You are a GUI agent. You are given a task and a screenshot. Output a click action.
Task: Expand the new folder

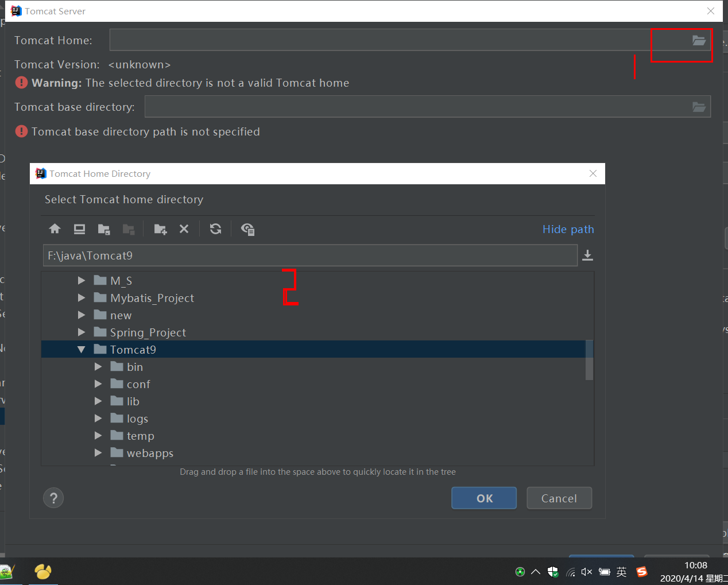tap(82, 315)
